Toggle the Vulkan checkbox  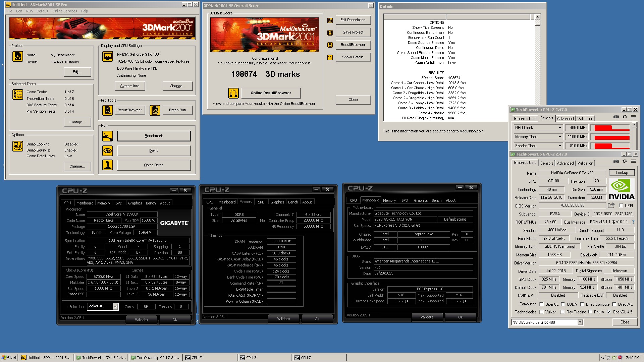tap(541, 312)
